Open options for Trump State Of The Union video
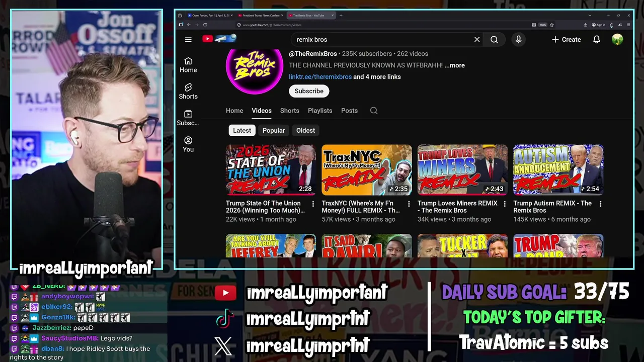 point(313,204)
